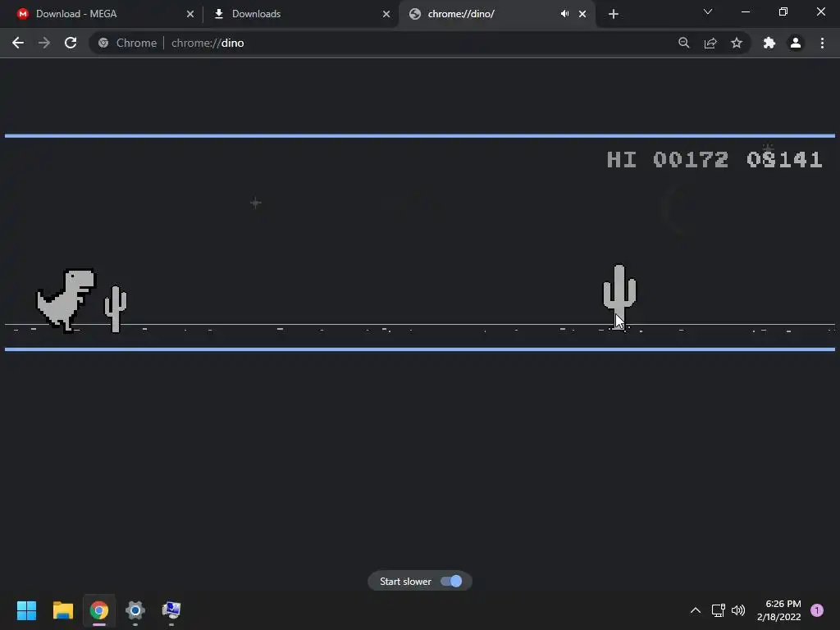
Task: Click the Chrome taskbar icon
Action: click(x=99, y=610)
